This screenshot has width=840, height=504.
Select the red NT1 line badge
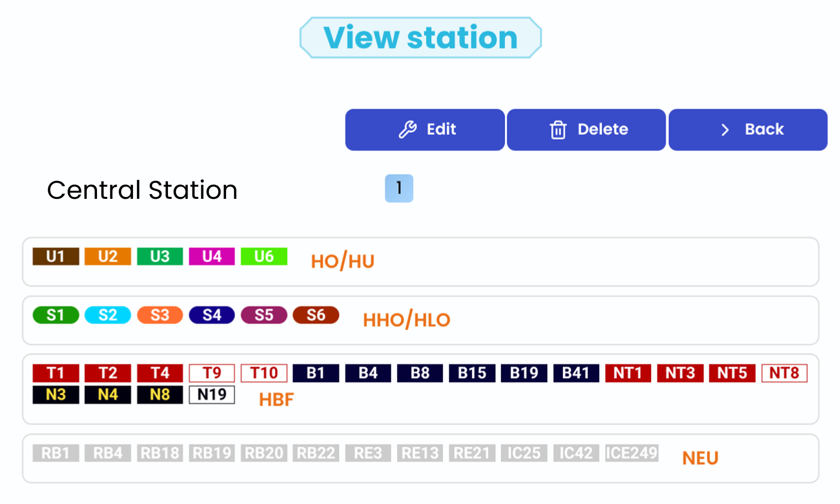tap(628, 373)
